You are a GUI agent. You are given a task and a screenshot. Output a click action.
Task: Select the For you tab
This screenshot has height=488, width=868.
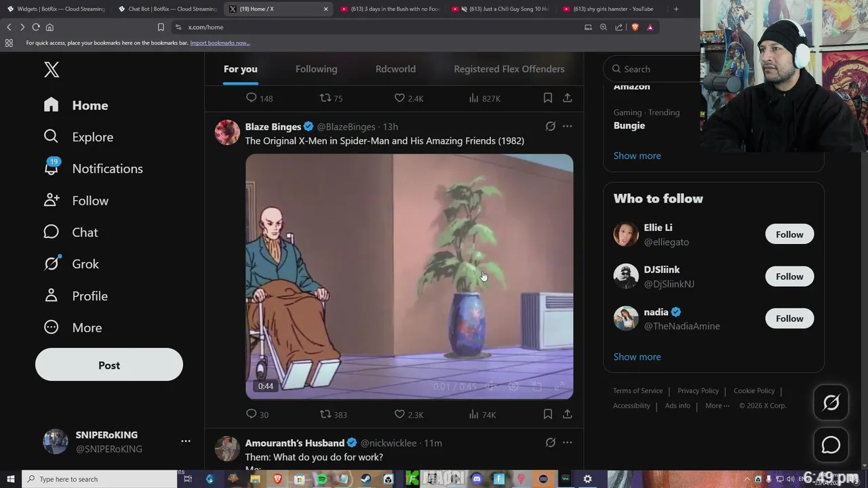click(241, 69)
